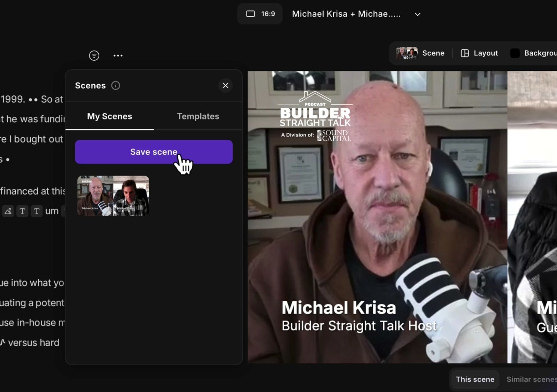Click the "financed at this" transcript line

[x=33, y=191]
